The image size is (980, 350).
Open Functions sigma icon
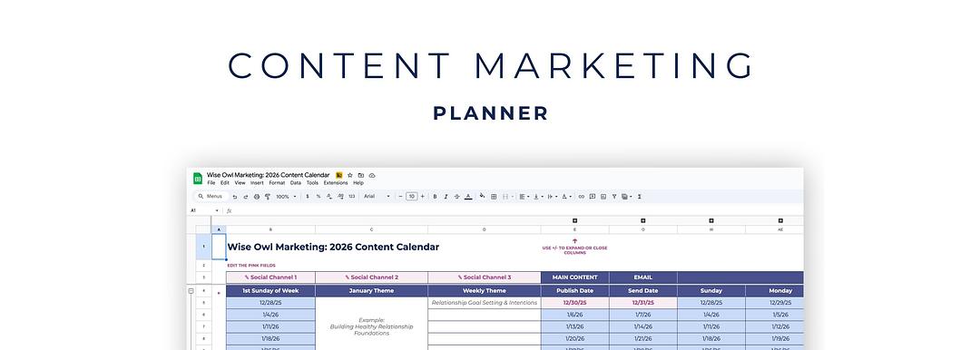coord(640,196)
